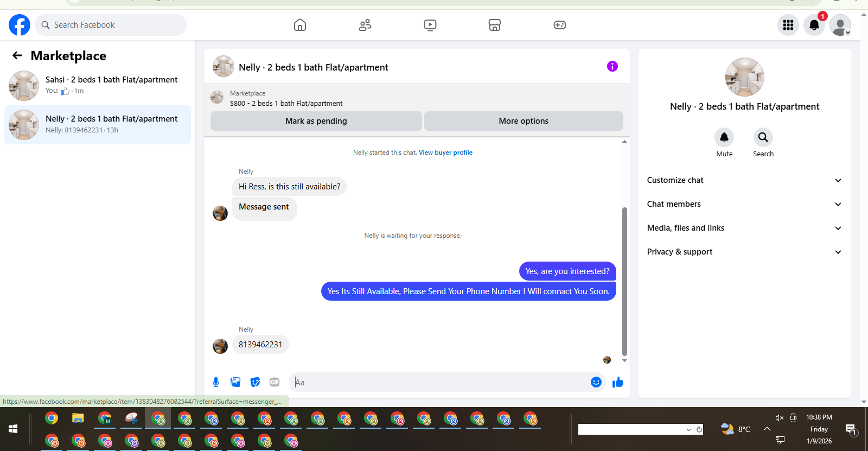Open the apps grid menu icon
This screenshot has width=868, height=451.
click(788, 25)
